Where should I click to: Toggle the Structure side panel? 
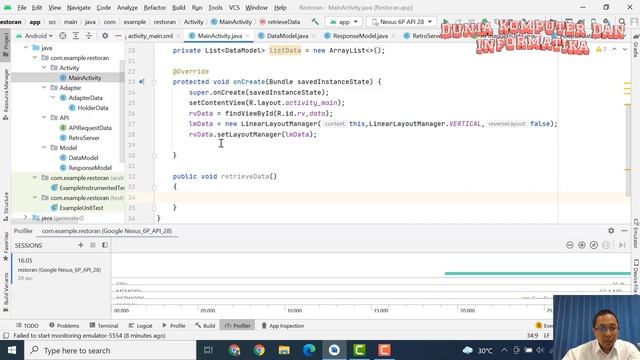coord(6,206)
